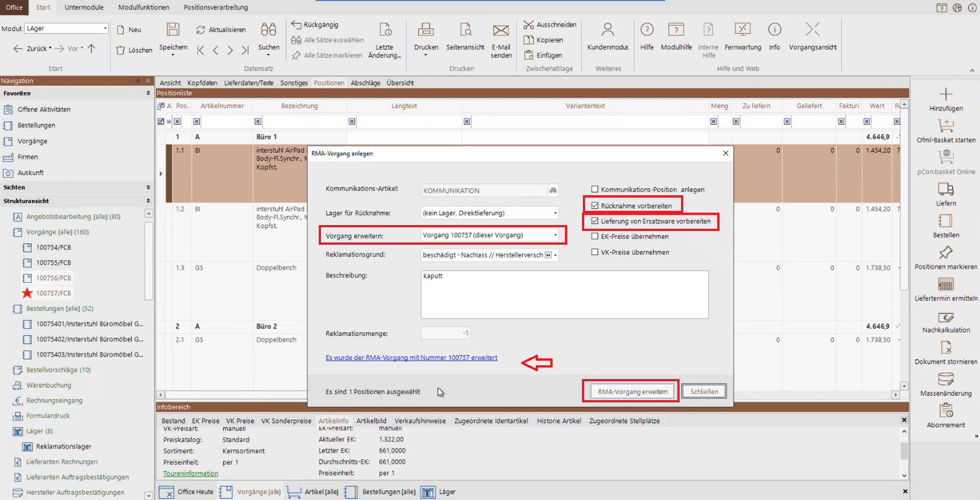Follow RMA-Vorgang 100757 erweitert link
Image resolution: width=980 pixels, height=500 pixels.
[411, 357]
